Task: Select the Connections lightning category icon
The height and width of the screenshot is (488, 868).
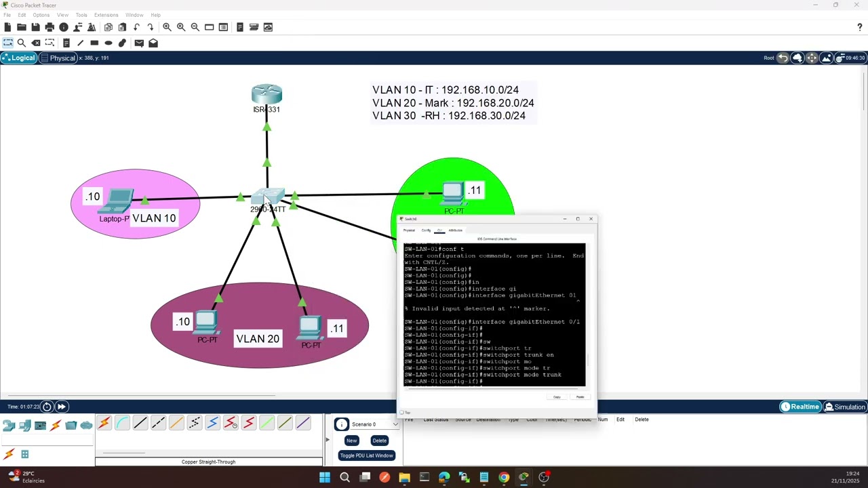Action: click(x=56, y=426)
